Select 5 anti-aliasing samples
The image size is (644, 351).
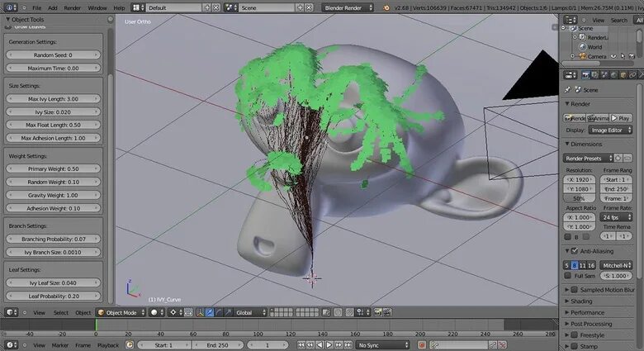click(566, 265)
